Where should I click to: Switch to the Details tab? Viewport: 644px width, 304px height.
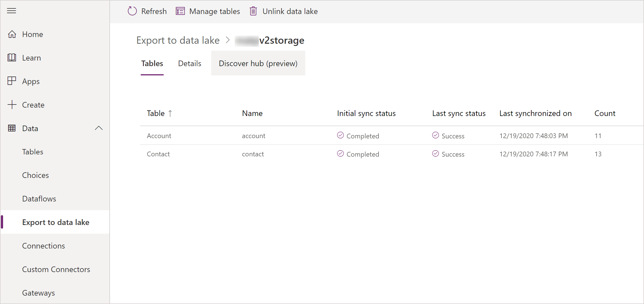pos(189,63)
